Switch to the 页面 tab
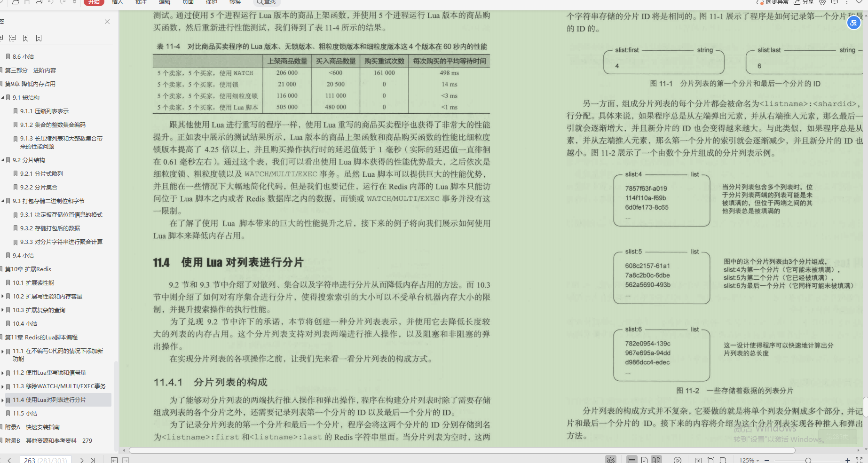Image resolution: width=868 pixels, height=463 pixels. 188,2
